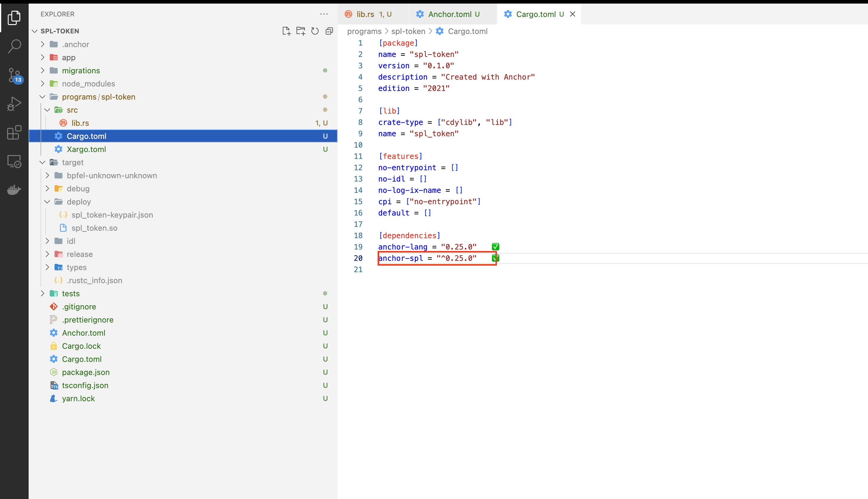This screenshot has width=868, height=499.
Task: Refresh the explorer file tree
Action: click(x=315, y=31)
